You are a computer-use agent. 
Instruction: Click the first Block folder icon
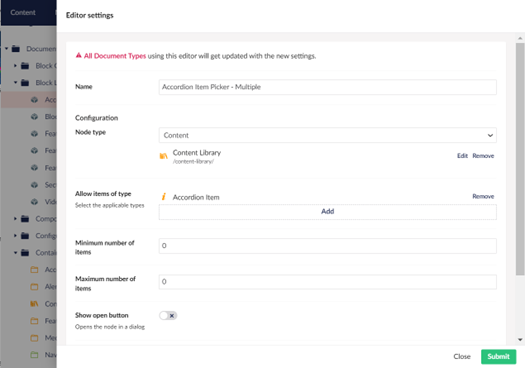tap(25, 66)
